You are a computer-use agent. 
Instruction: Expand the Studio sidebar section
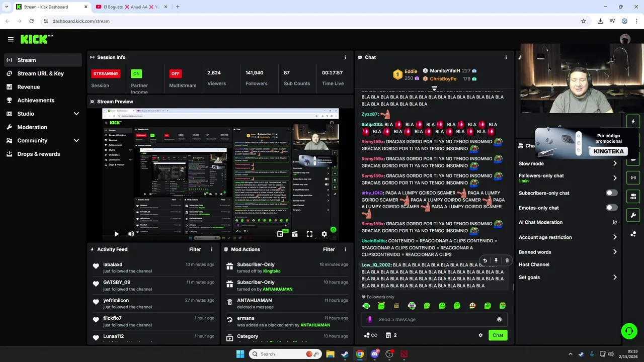76,114
